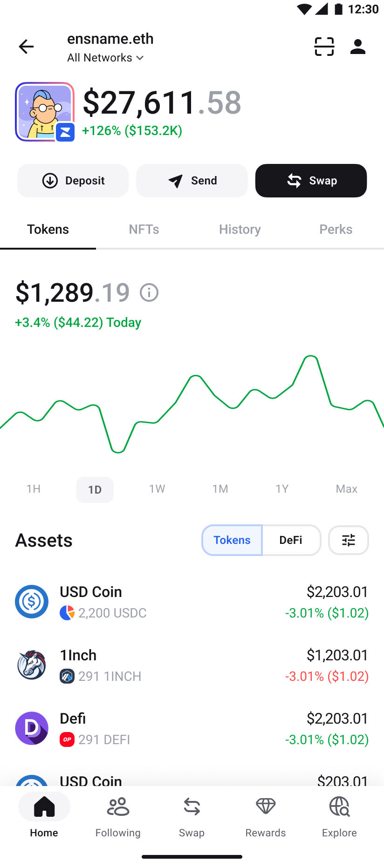Screen dimensions: 384x868
Task: Toggle asset list to Tokens
Action: tap(232, 540)
